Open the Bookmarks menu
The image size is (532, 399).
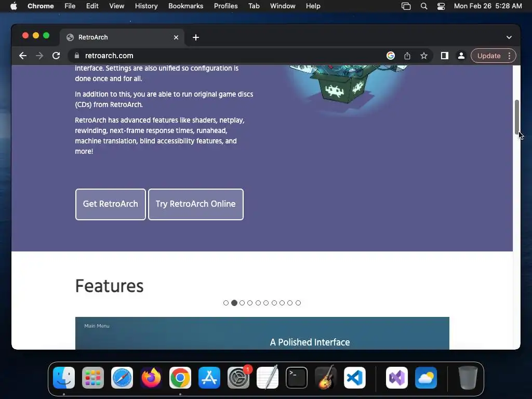point(185,6)
